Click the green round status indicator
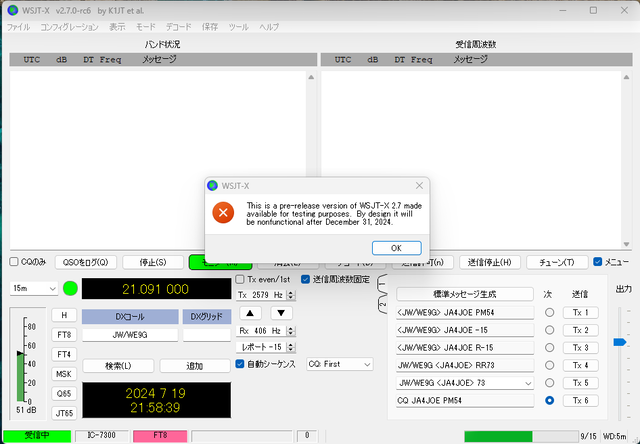The height and width of the screenshot is (444, 640). click(70, 289)
